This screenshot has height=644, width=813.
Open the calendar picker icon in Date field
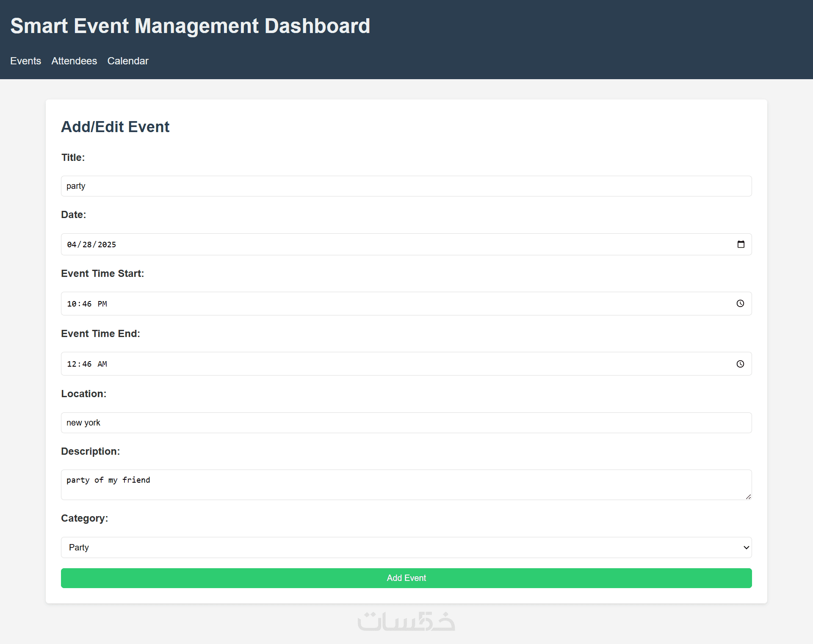[741, 244]
